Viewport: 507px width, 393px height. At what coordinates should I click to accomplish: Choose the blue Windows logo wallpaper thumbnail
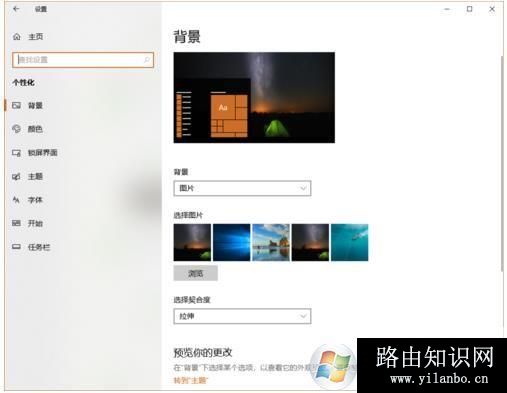point(231,242)
